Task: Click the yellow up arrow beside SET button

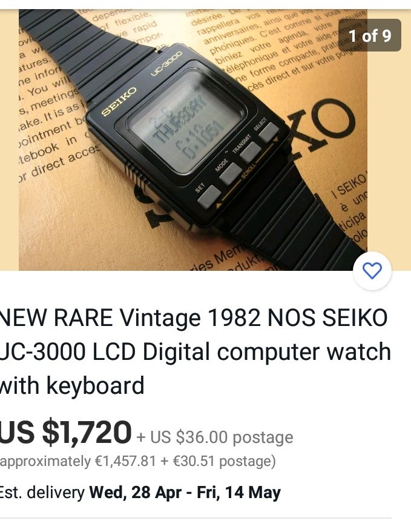Action: click(219, 205)
